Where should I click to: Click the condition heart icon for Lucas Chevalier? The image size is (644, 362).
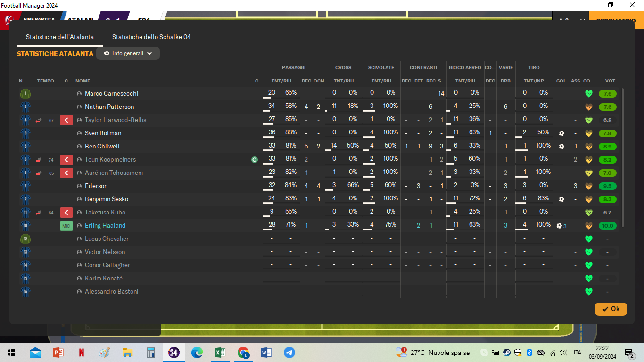pos(588,239)
